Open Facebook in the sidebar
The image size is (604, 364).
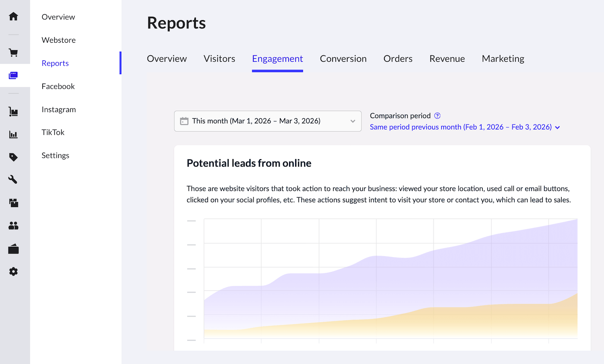click(58, 86)
